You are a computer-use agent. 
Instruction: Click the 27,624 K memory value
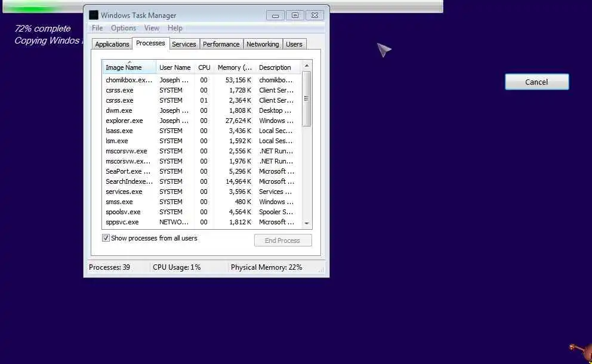click(x=238, y=121)
